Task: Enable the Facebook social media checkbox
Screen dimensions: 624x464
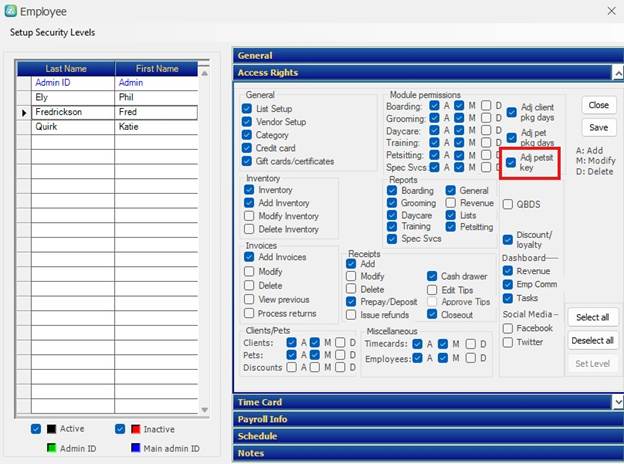Action: point(508,328)
